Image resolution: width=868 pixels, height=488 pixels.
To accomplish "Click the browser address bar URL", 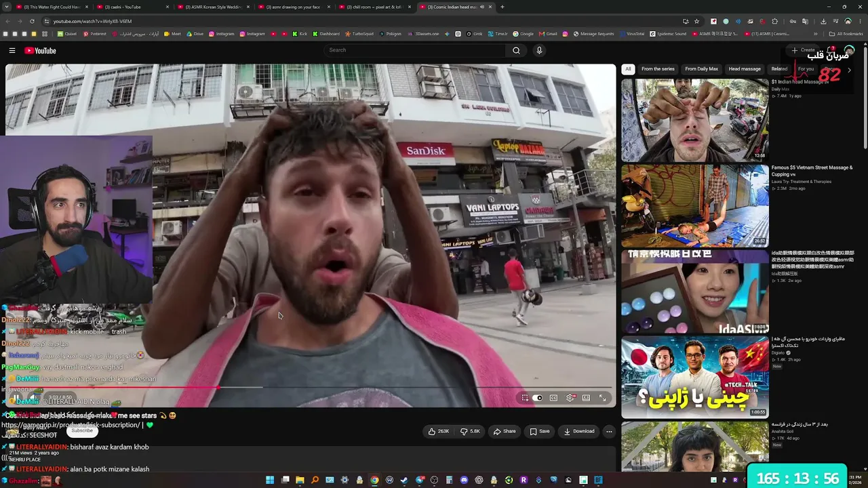I will [92, 21].
